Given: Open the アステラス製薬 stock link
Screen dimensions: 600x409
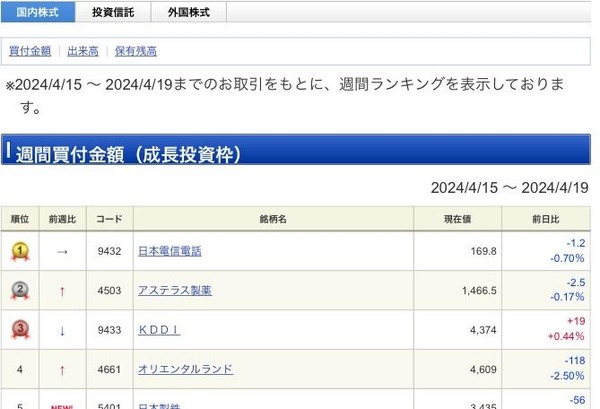Looking at the screenshot, I should 174,290.
